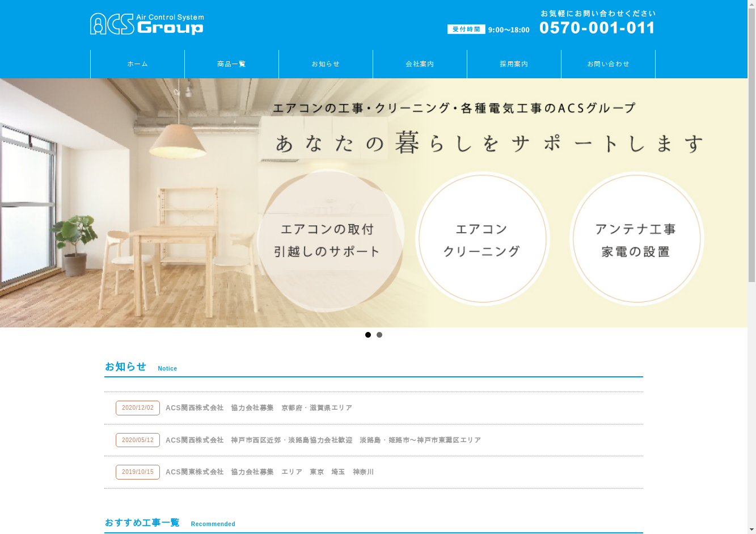The width and height of the screenshot is (756, 534).
Task: Click the エアコンクリーニング circle
Action: pyautogui.click(x=483, y=239)
